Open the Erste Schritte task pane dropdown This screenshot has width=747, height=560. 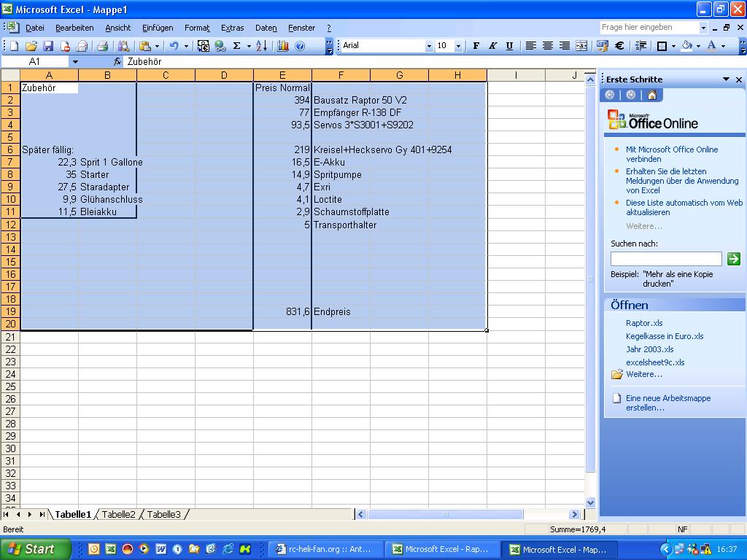[726, 79]
